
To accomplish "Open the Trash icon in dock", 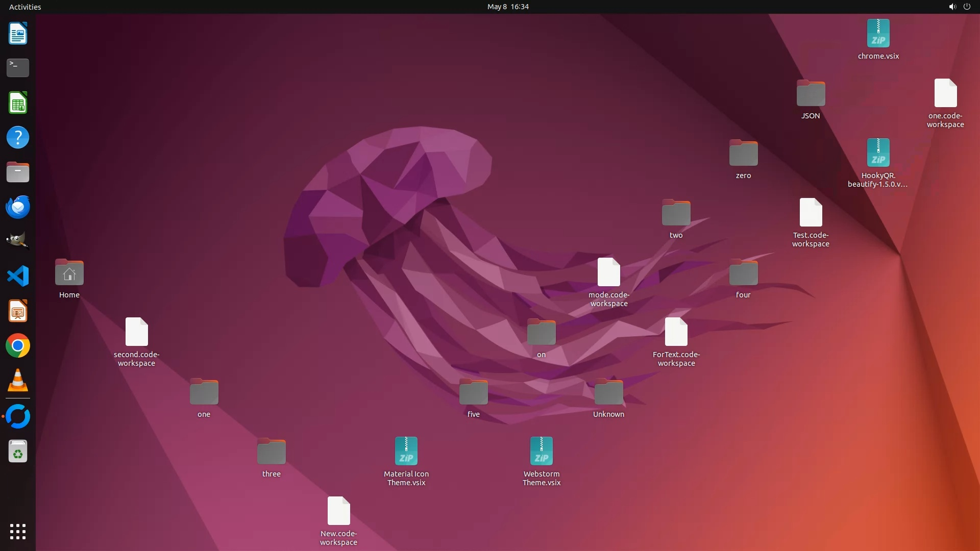I will pos(18,452).
